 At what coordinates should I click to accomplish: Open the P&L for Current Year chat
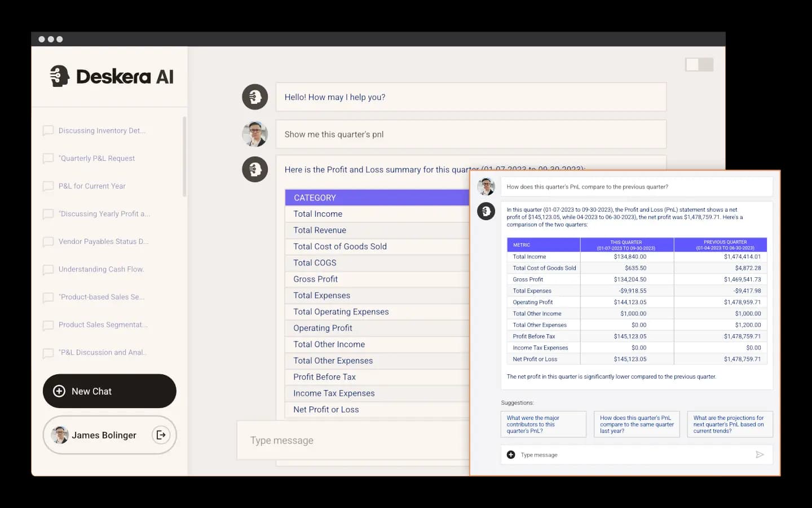pos(92,186)
